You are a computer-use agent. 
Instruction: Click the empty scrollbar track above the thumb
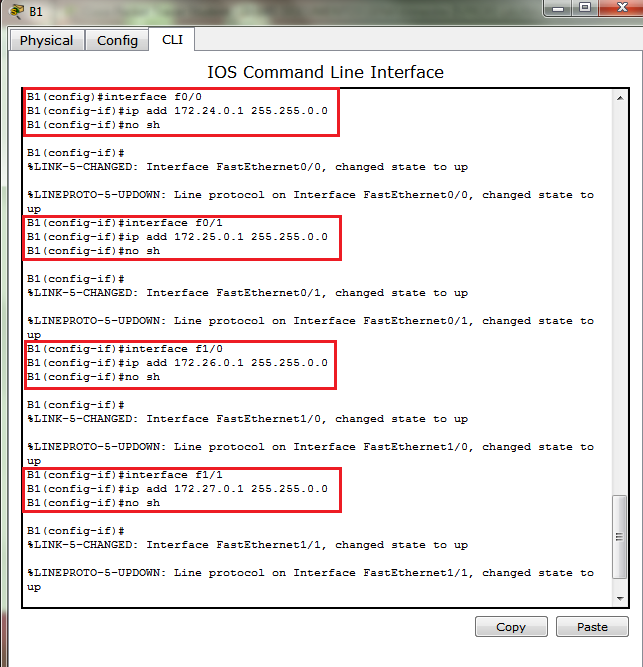(x=620, y=299)
